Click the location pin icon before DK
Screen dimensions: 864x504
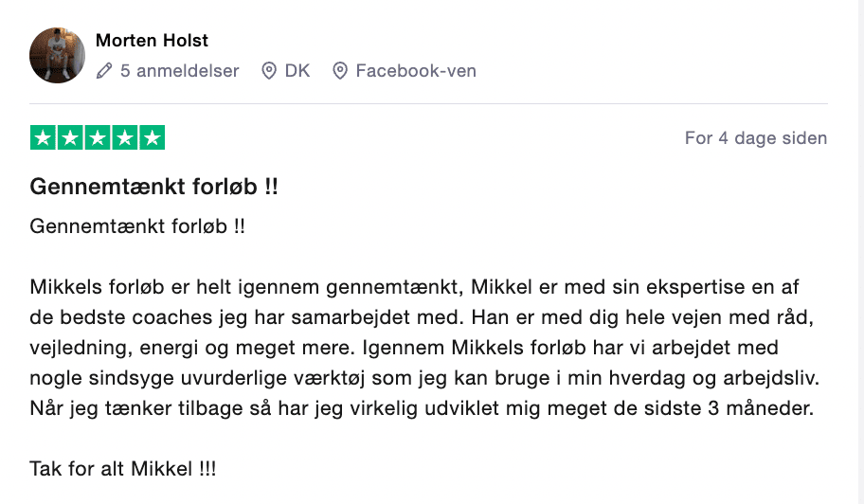pyautogui.click(x=269, y=71)
